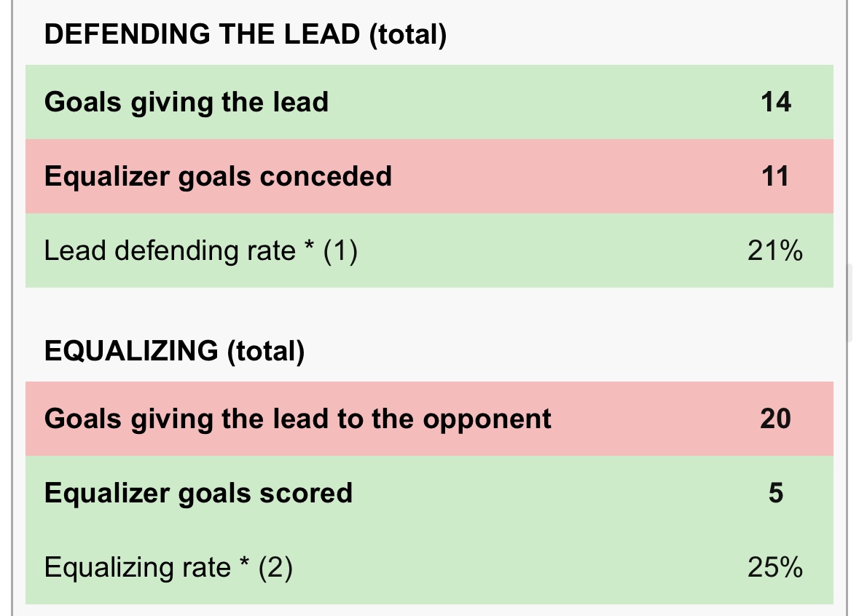Screen dimensions: 859x616
Task: Select the 'Goals giving the lead' row
Action: [430, 103]
